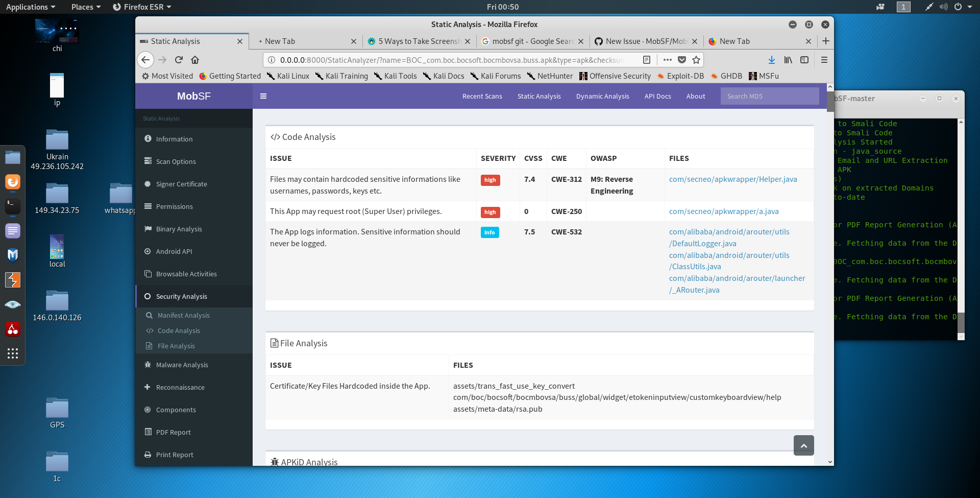Collapse the MobSF sidebar via hamburger icon
The image size is (980, 498).
263,96
